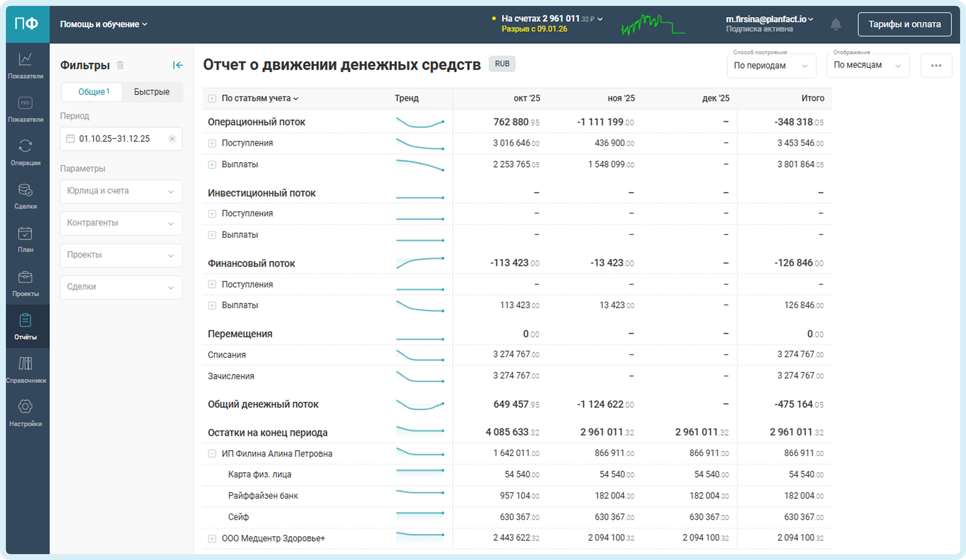Click the notification bell icon
The width and height of the screenshot is (966, 560).
coord(836,24)
